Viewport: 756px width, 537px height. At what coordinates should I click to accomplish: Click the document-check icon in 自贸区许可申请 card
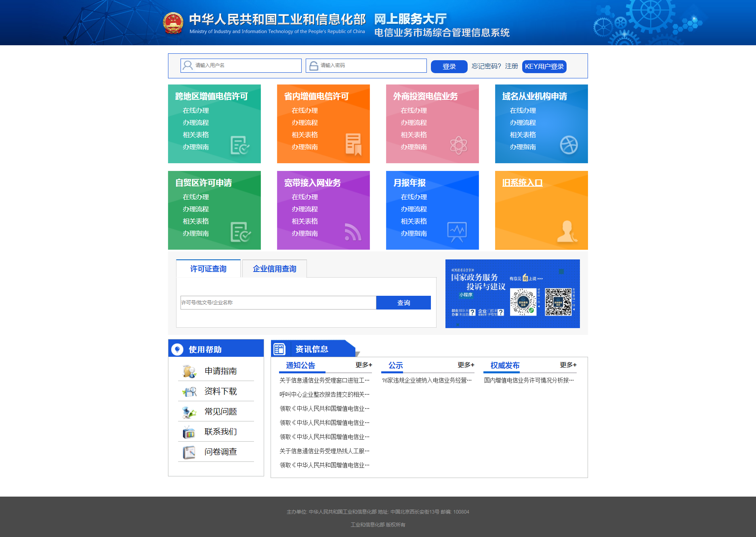pos(240,232)
